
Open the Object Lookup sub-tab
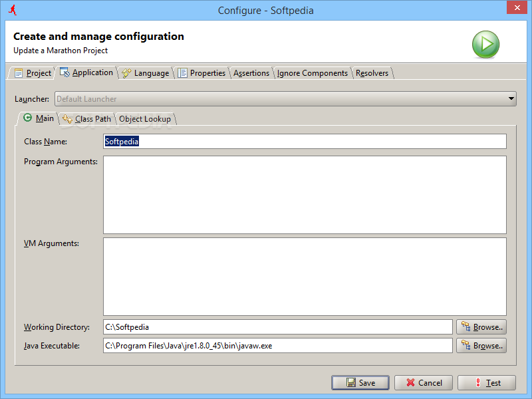tap(145, 119)
